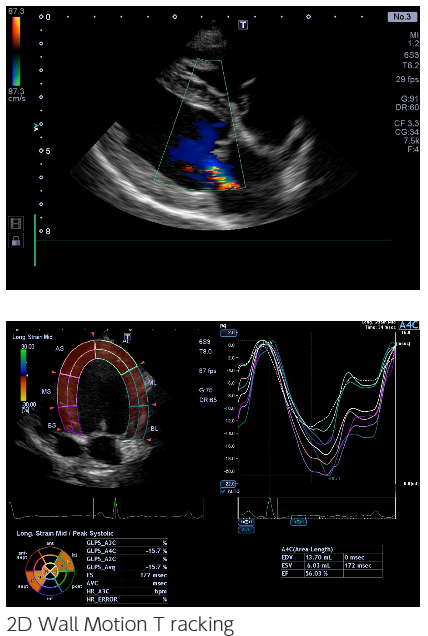This screenshot has height=636, width=428.
Task: Click the upper Y-axis limit box on graph
Action: click(x=229, y=333)
